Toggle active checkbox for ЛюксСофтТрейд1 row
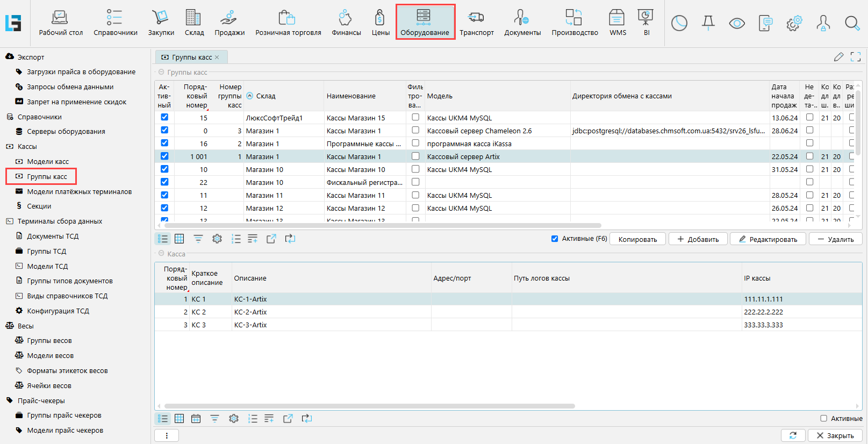This screenshot has height=444, width=868. pyautogui.click(x=164, y=117)
